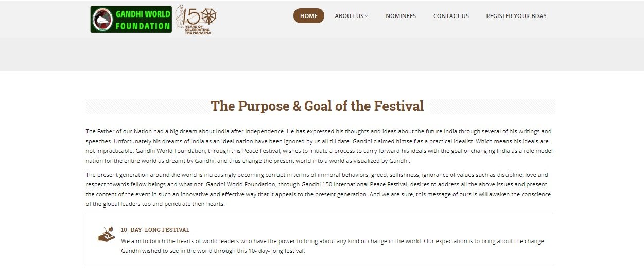
Task: Click the '10- DAY- LONG FESTIVAL' title
Action: point(155,230)
